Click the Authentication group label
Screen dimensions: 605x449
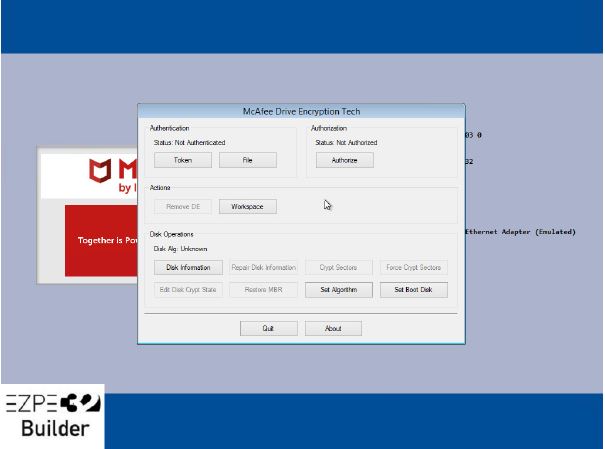(x=169, y=128)
